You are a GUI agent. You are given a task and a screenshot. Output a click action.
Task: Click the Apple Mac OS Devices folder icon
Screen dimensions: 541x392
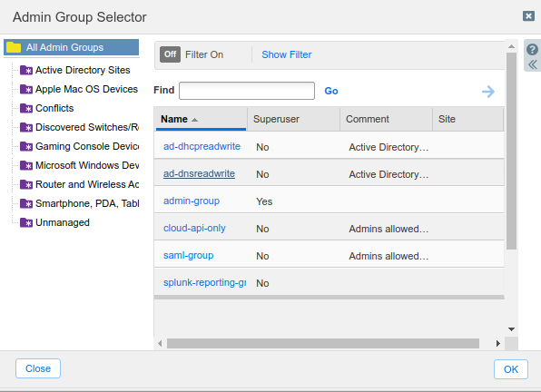click(26, 89)
